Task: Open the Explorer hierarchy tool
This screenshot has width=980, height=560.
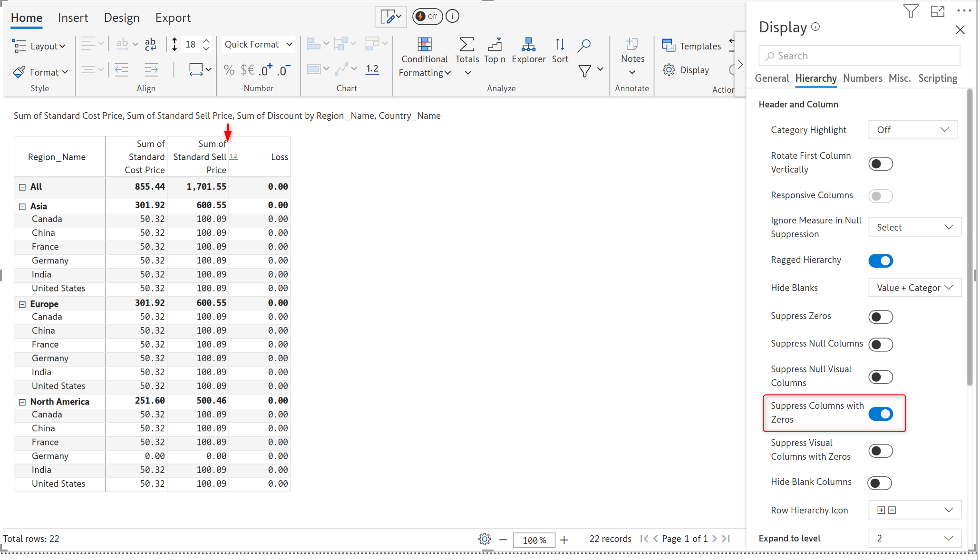Action: coord(528,45)
